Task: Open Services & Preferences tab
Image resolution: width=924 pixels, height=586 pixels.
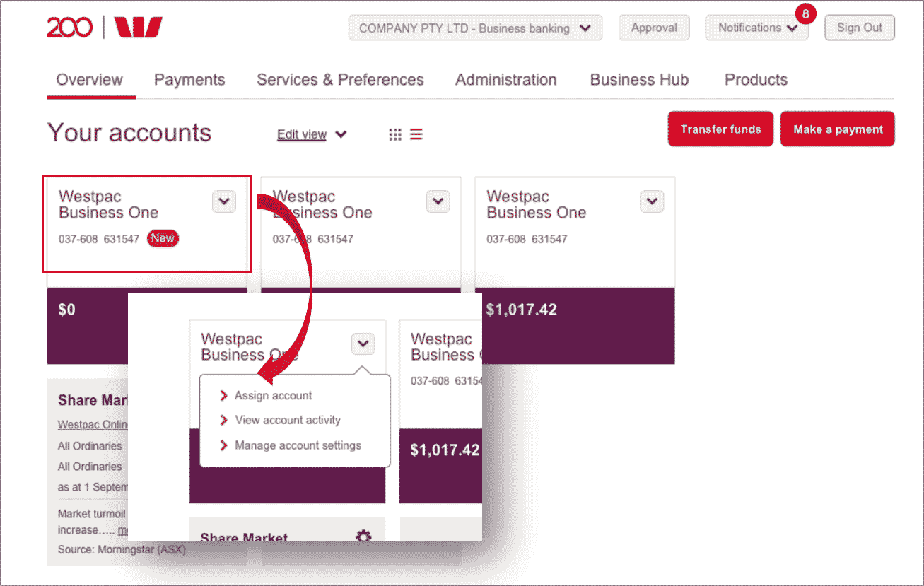Action: point(340,80)
